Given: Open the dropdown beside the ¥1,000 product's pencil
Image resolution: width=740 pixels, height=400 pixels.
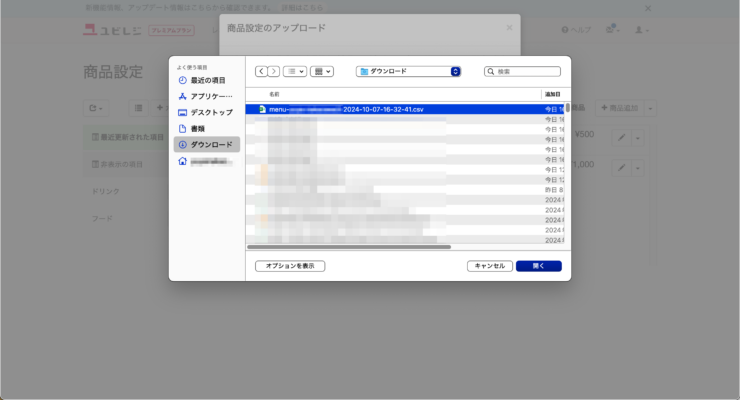Looking at the screenshot, I should pyautogui.click(x=638, y=167).
